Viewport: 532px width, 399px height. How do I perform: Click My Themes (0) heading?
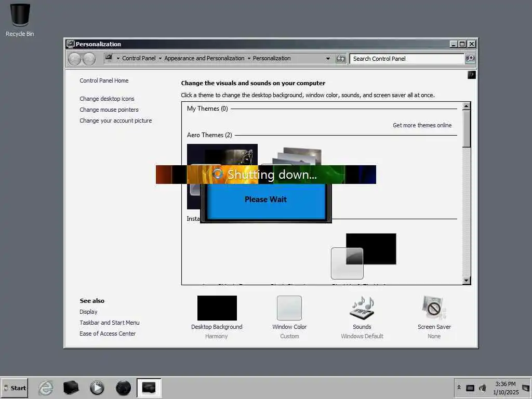pyautogui.click(x=207, y=109)
